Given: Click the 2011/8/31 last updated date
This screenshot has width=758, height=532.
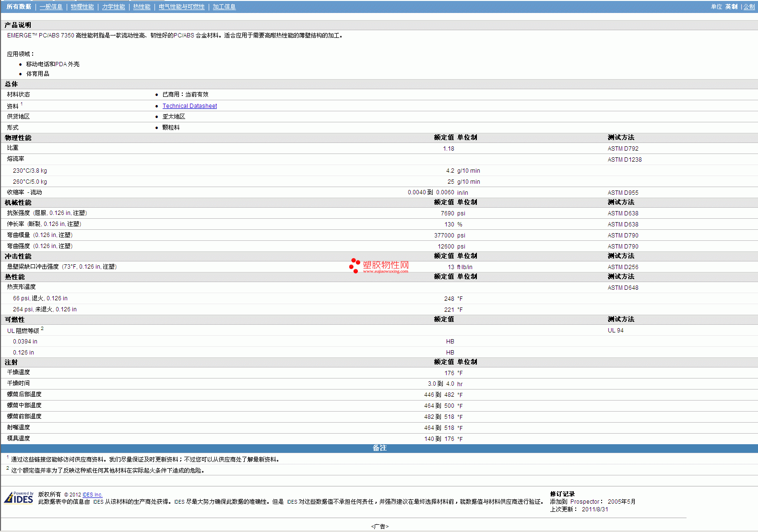Looking at the screenshot, I should [595, 509].
